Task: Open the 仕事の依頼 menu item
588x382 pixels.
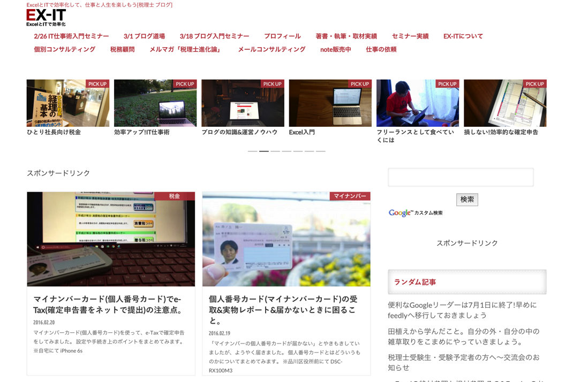Action: (381, 49)
